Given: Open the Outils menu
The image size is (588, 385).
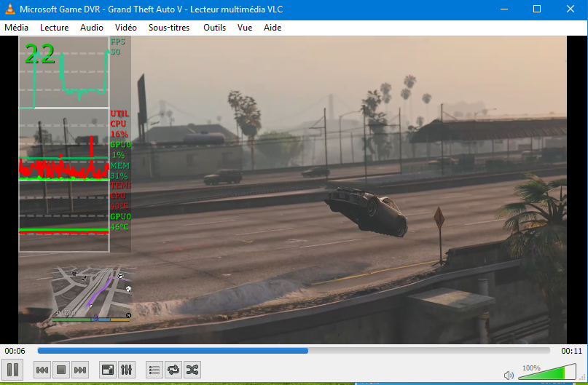Looking at the screenshot, I should click(214, 28).
